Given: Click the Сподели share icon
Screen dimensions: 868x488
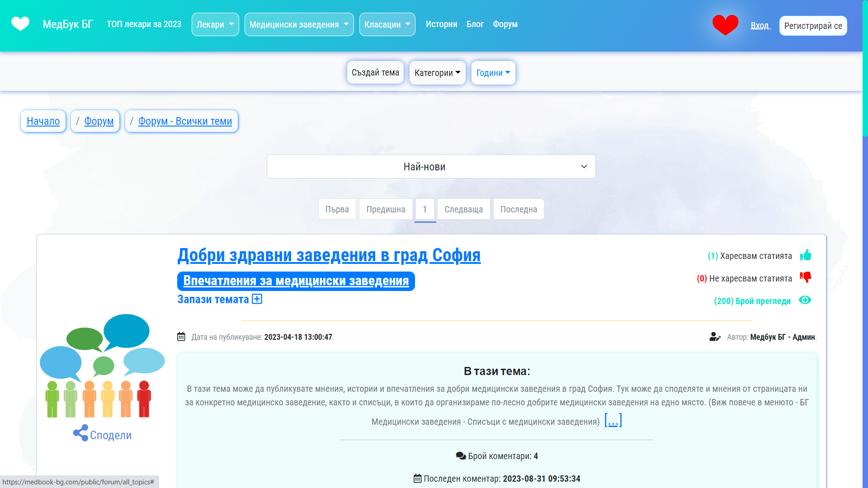Looking at the screenshot, I should tap(80, 432).
